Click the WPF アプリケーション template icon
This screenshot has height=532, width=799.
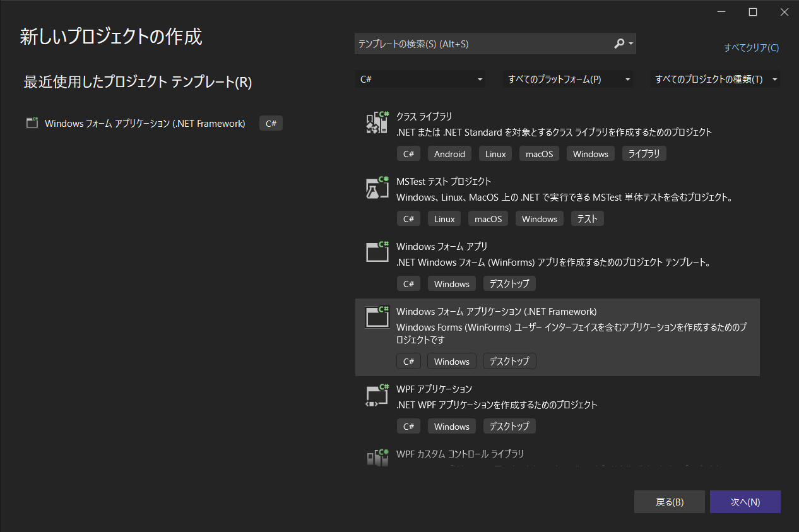[377, 394]
